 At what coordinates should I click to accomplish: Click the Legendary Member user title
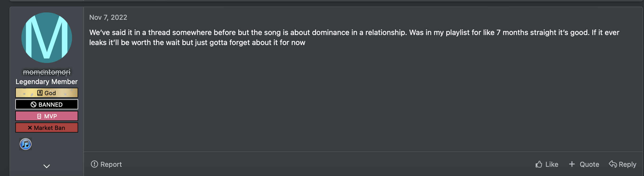coord(47,82)
